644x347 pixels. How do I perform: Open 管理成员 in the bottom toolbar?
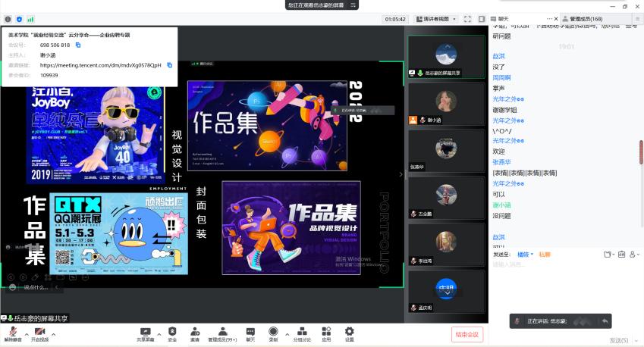(222, 331)
